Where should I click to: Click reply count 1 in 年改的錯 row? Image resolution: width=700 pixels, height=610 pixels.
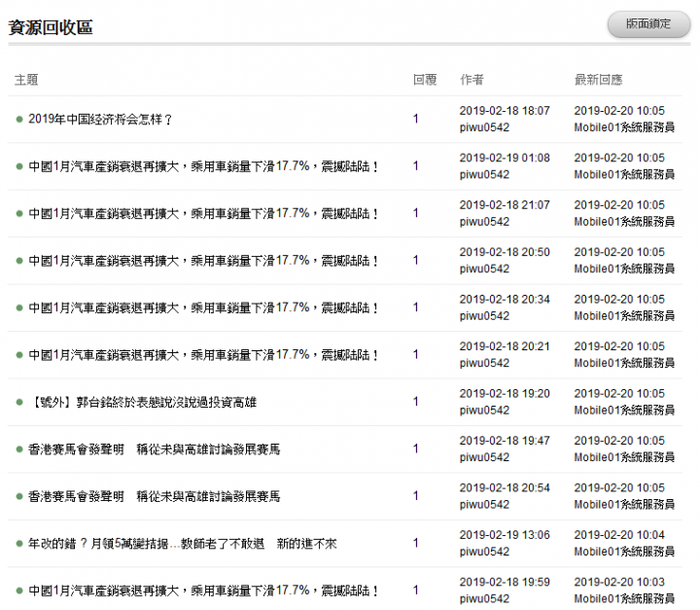pos(416,543)
